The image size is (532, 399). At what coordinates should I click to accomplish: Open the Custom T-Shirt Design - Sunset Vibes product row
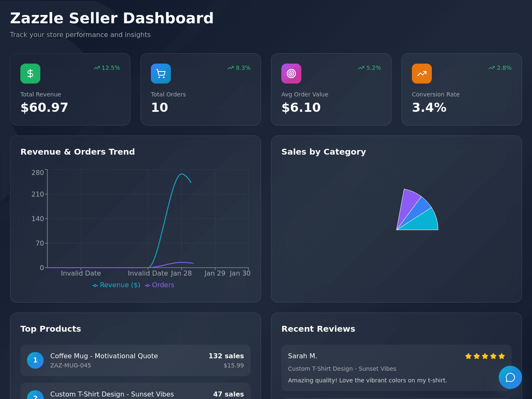pos(135,391)
